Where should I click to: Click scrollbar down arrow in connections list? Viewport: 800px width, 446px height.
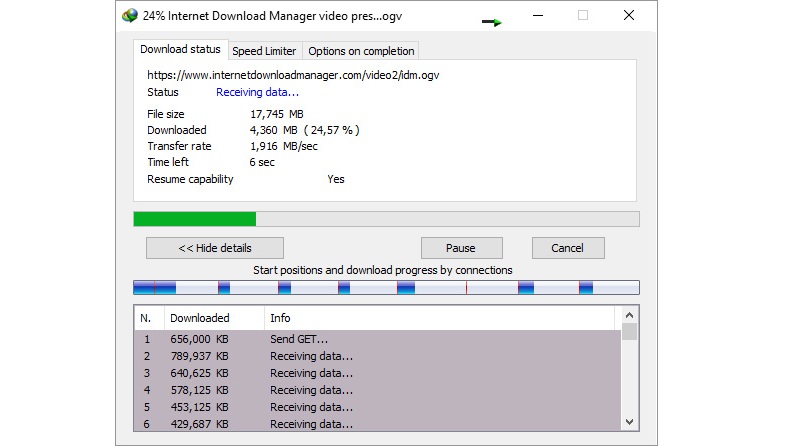[630, 422]
